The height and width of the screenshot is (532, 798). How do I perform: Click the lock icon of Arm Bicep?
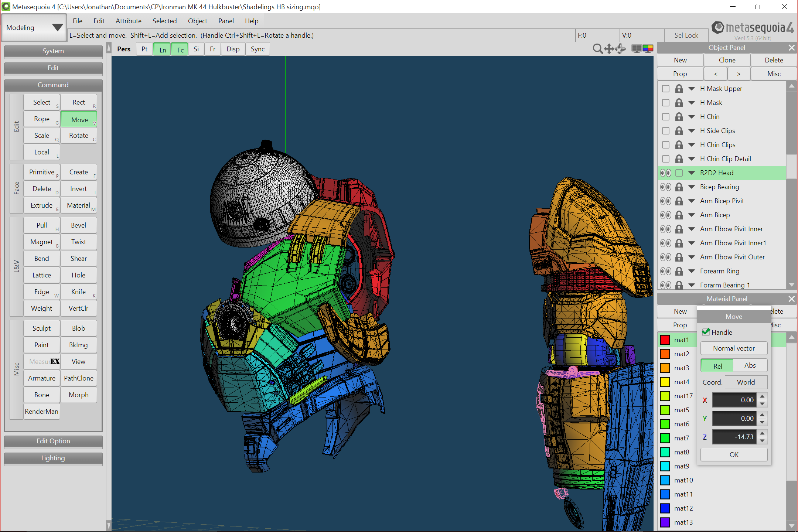679,215
